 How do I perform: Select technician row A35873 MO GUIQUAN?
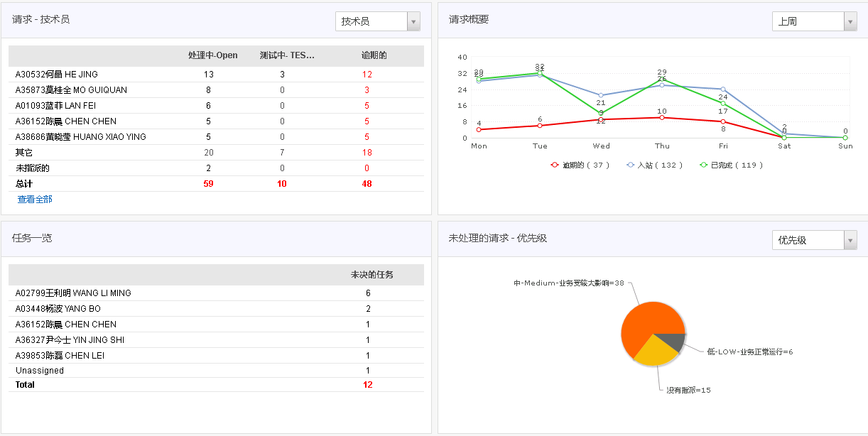71,90
